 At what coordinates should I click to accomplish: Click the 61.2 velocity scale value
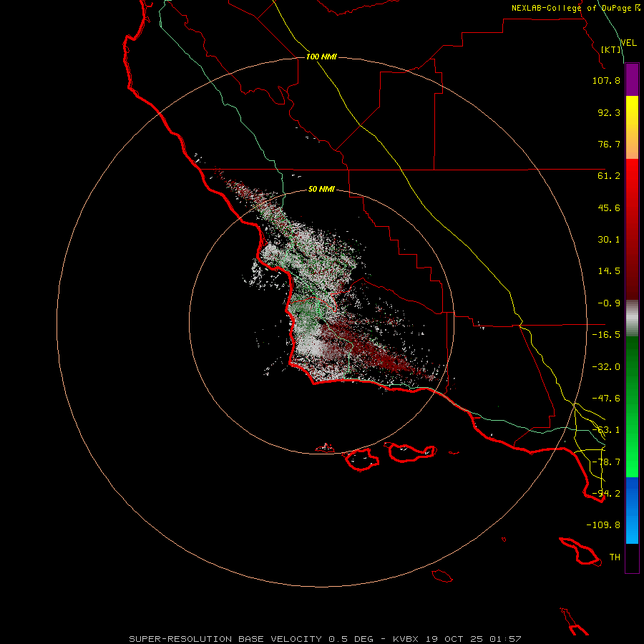tap(609, 176)
